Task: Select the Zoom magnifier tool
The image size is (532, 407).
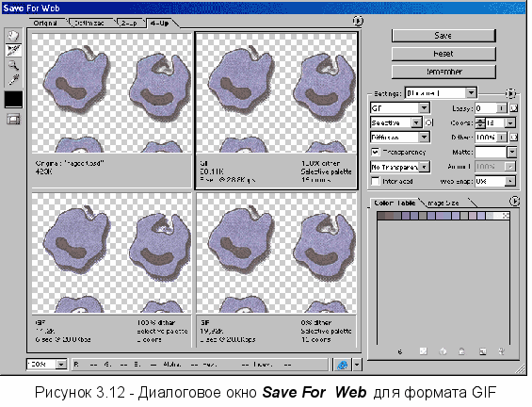Action: point(13,65)
